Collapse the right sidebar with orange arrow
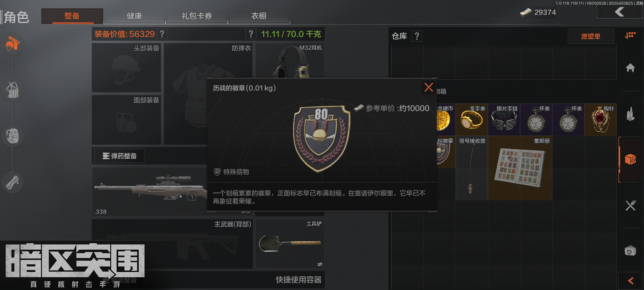Image resolution: width=644 pixels, height=290 pixels. (x=631, y=281)
